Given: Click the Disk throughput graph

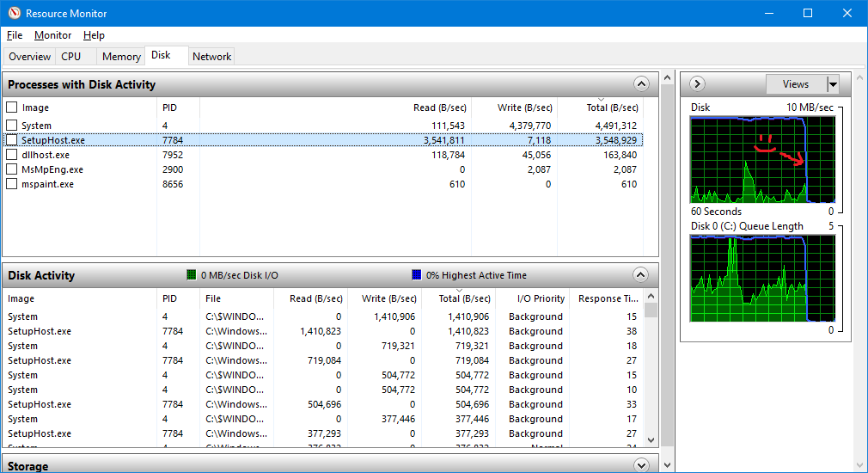Looking at the screenshot, I should coord(763,159).
